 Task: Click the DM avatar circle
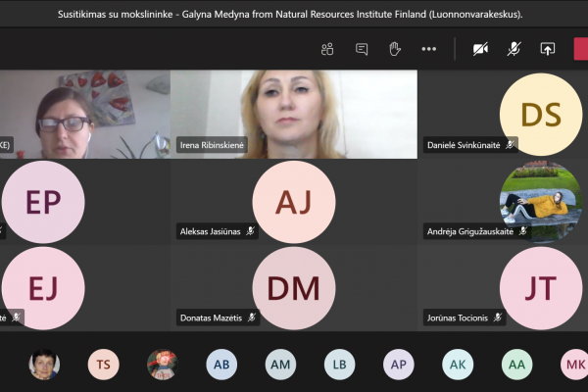pyautogui.click(x=294, y=288)
